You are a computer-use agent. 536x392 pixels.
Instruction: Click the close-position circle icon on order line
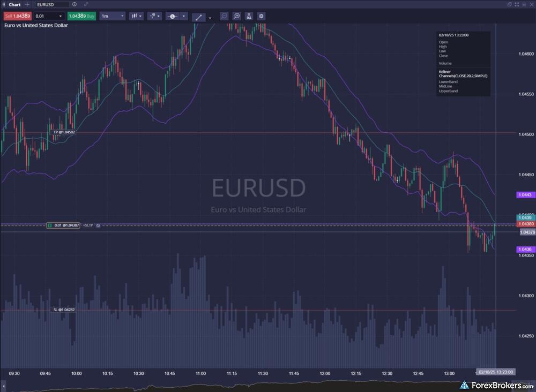[98, 225]
